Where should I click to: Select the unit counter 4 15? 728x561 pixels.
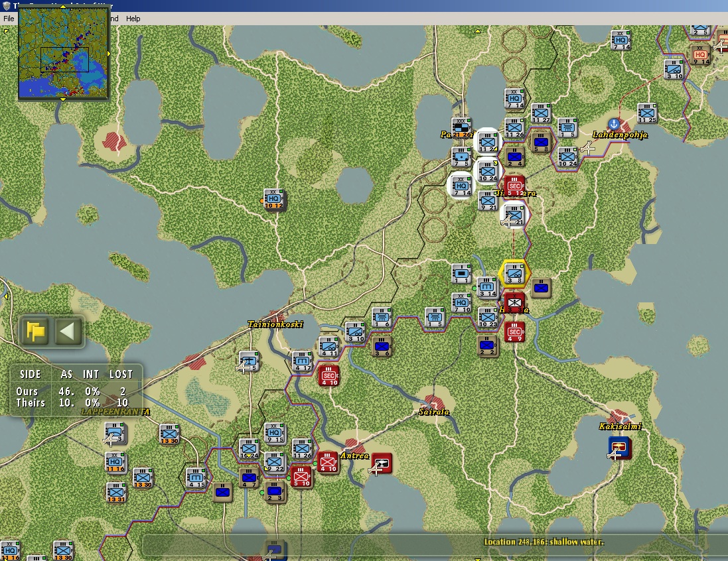tap(196, 478)
